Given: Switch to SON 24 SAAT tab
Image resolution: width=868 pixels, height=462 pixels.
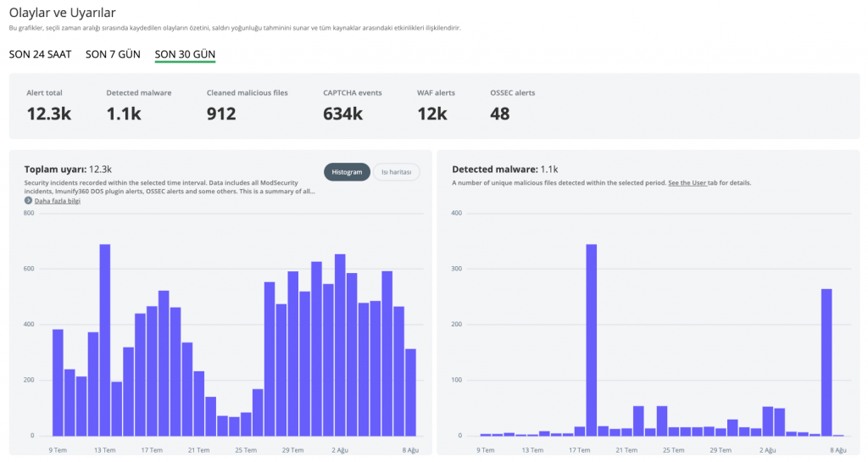Looking at the screenshot, I should point(40,54).
